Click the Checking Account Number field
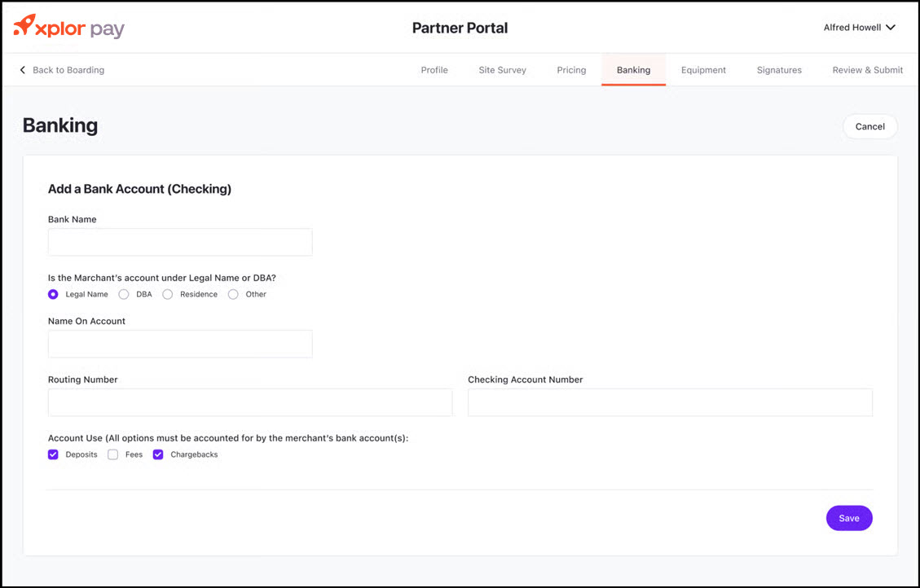 click(x=670, y=402)
